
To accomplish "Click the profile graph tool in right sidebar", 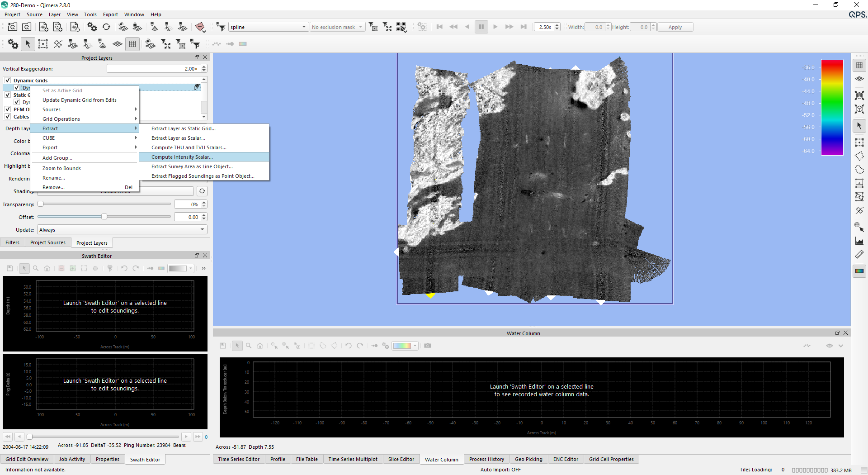I will 859,241.
